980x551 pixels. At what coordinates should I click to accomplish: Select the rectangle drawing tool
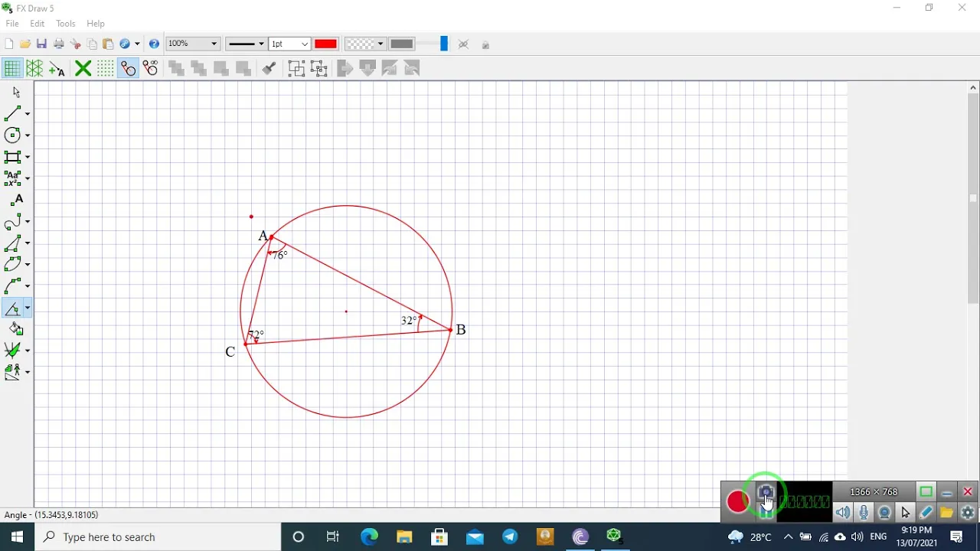[13, 157]
